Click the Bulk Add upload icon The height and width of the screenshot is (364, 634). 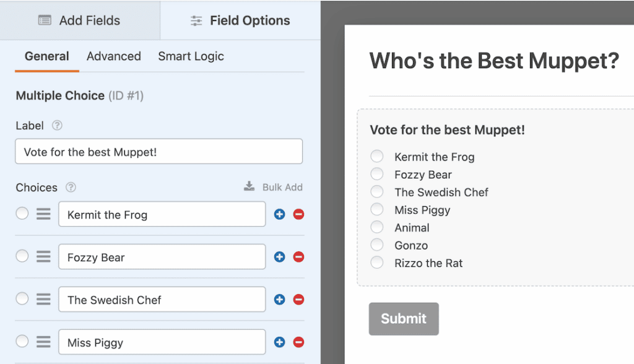coord(249,186)
